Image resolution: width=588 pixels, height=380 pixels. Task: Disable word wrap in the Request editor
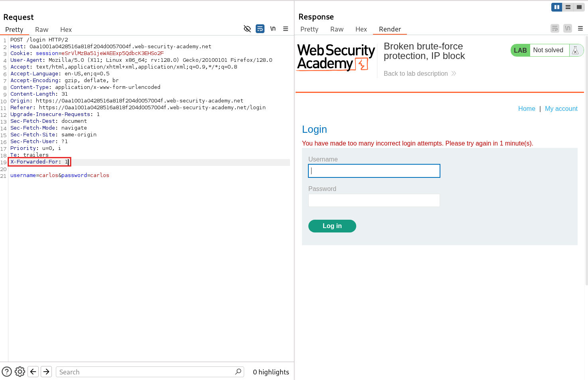[260, 29]
